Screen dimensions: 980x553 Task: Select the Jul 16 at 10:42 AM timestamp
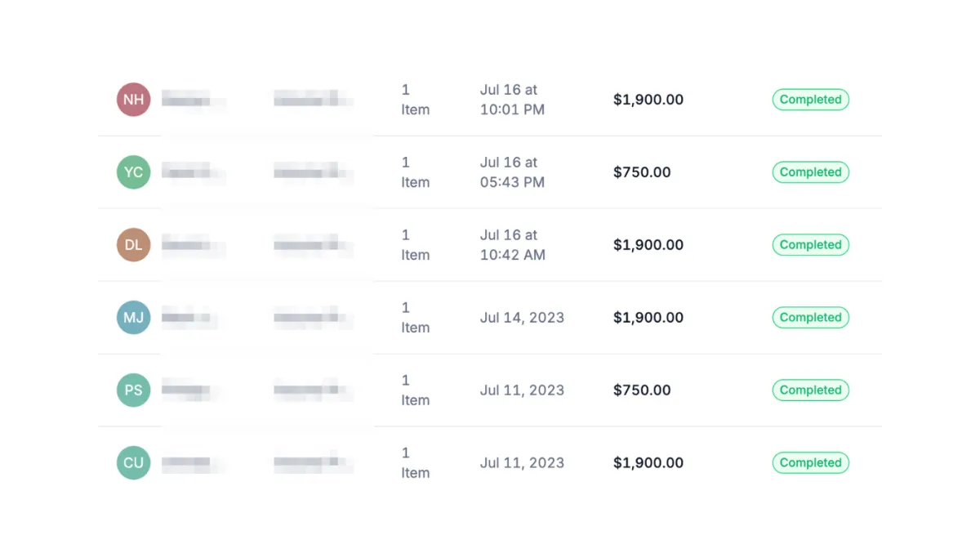(x=512, y=245)
